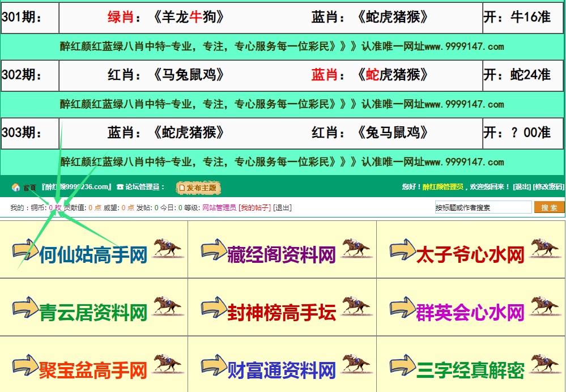
Task: Open the 封神榜高手坛 link
Action: click(282, 312)
